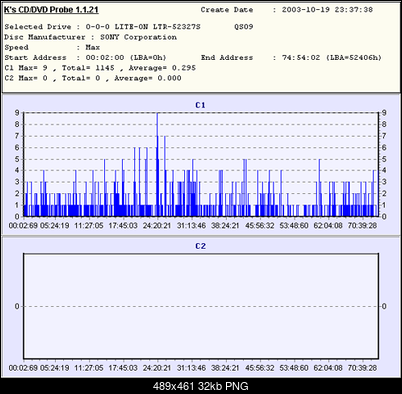Click the 05:24:19 label under the C2 chart

(x=55, y=368)
